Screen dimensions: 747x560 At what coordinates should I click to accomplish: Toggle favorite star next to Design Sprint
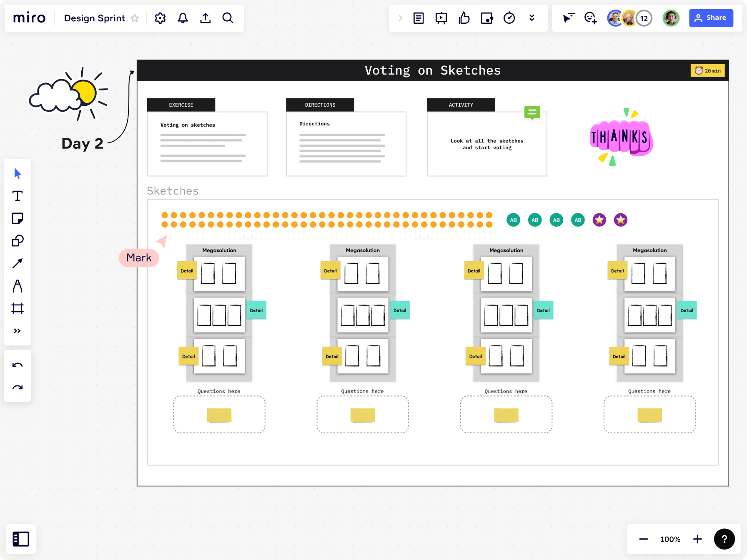[134, 18]
